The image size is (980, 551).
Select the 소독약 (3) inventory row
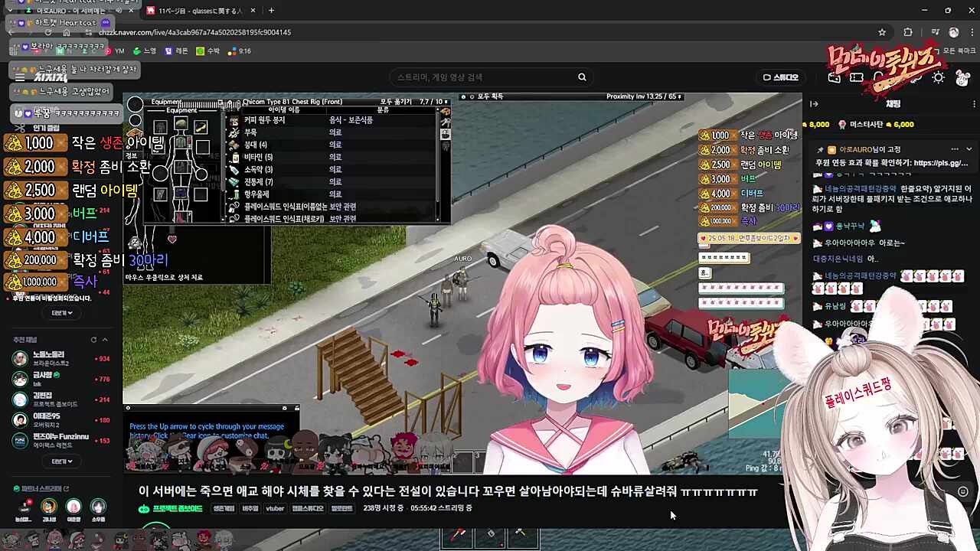(332, 169)
